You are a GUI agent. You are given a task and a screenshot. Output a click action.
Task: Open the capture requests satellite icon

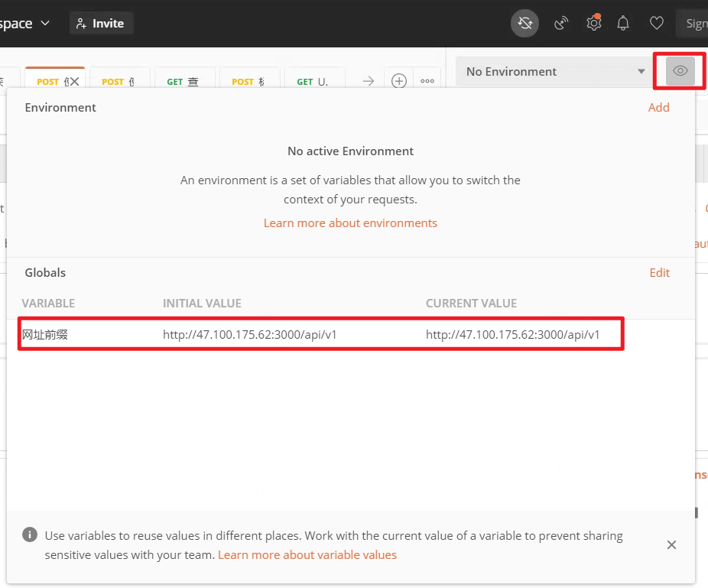pyautogui.click(x=561, y=24)
